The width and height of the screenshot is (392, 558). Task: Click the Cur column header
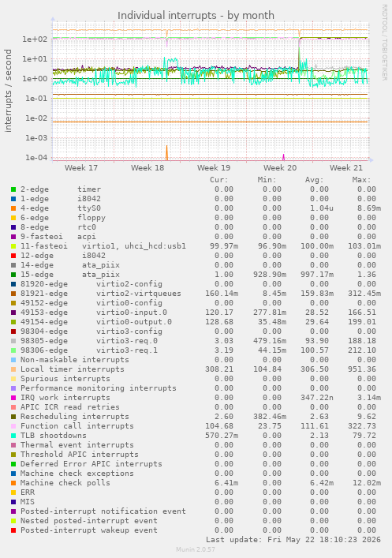[219, 180]
